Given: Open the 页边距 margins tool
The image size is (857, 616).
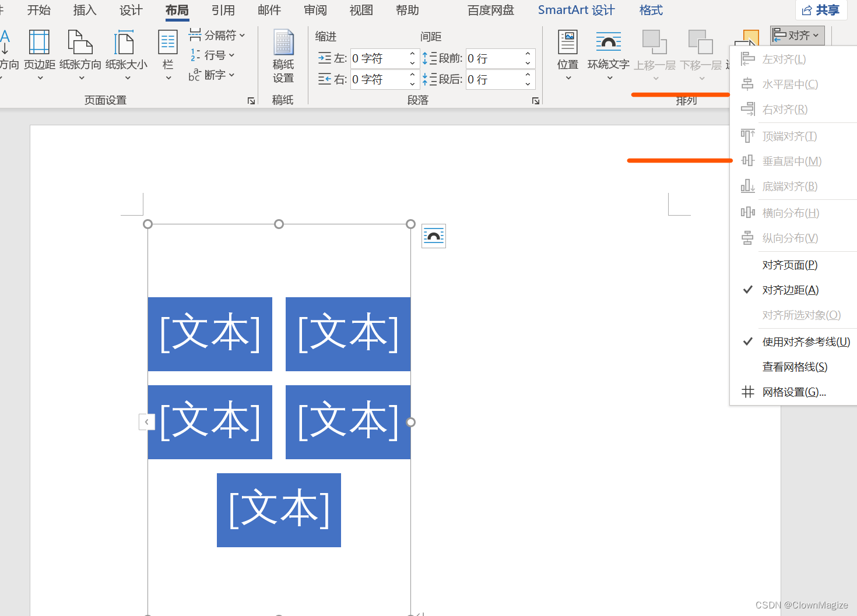Looking at the screenshot, I should 39,55.
